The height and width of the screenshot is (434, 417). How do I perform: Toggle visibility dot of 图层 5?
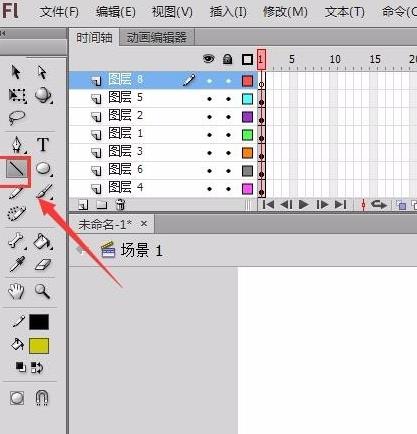coord(209,99)
